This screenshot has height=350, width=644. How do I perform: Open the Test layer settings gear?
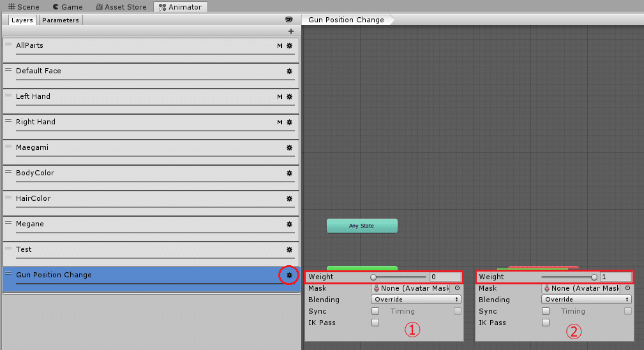coord(290,249)
